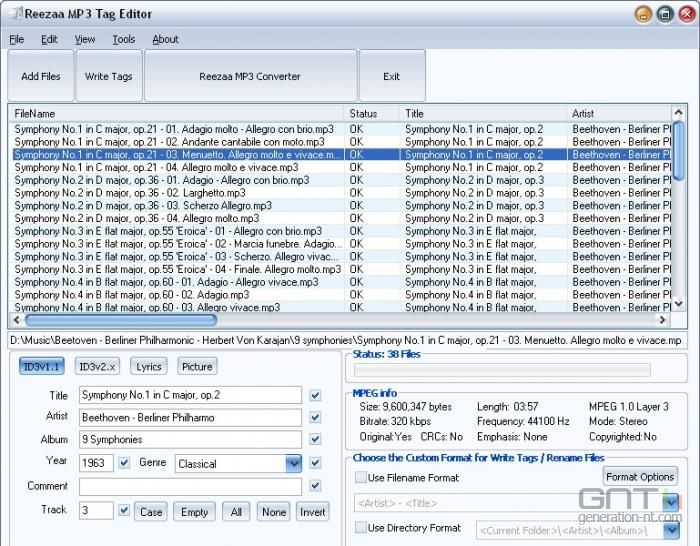Expand the directory format dropdown arrow

(671, 530)
